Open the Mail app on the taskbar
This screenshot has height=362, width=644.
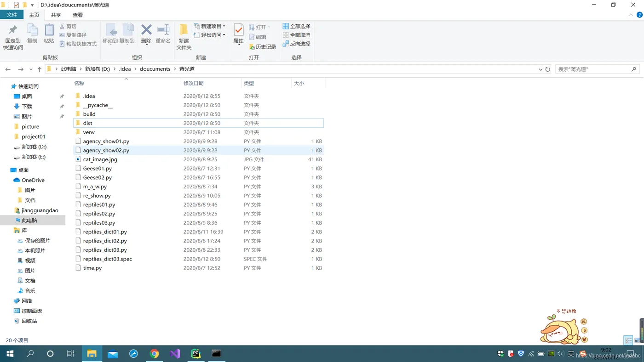[x=113, y=353]
